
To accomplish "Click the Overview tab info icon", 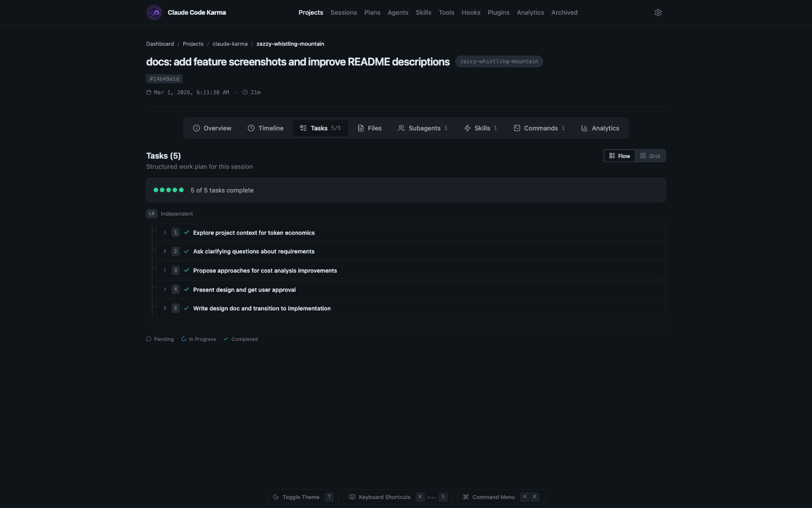I will (196, 128).
